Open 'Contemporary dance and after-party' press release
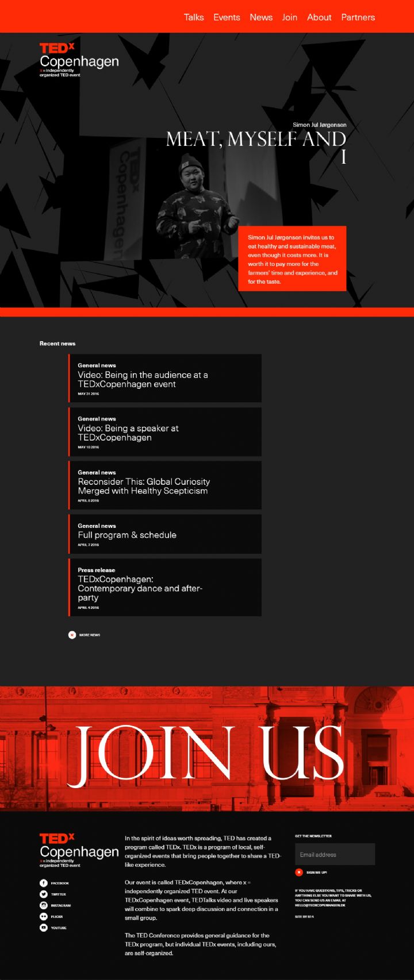This screenshot has height=980, width=414. click(x=165, y=588)
